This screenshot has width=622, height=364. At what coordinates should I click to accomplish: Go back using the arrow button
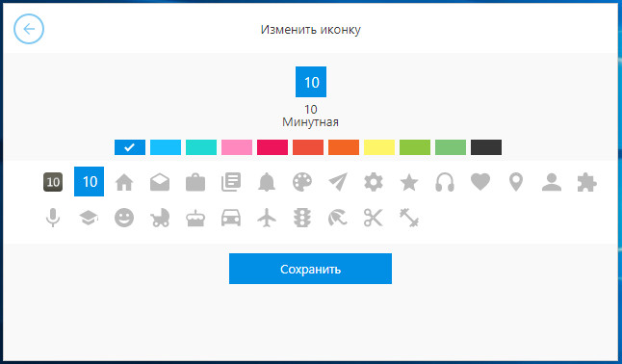click(29, 29)
